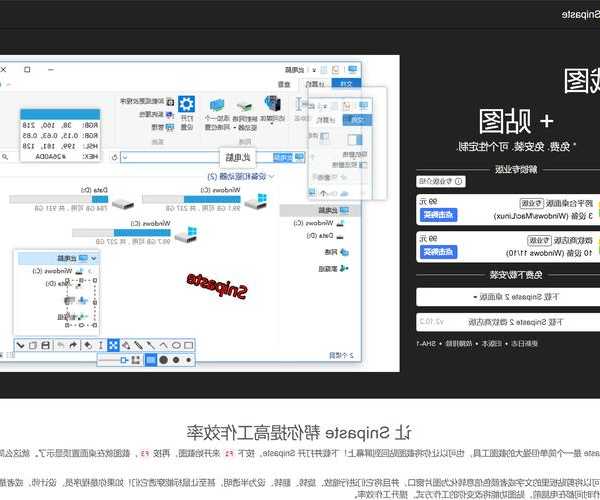Click the 映射网络驱动器 ribbon icon
Image resolution: width=600 pixels, height=500 pixels.
click(x=244, y=106)
